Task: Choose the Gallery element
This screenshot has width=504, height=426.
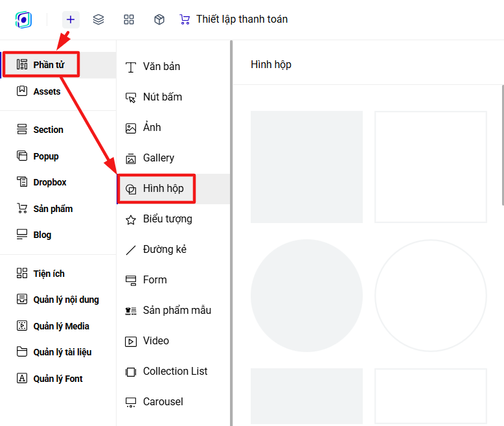Action: point(173,158)
